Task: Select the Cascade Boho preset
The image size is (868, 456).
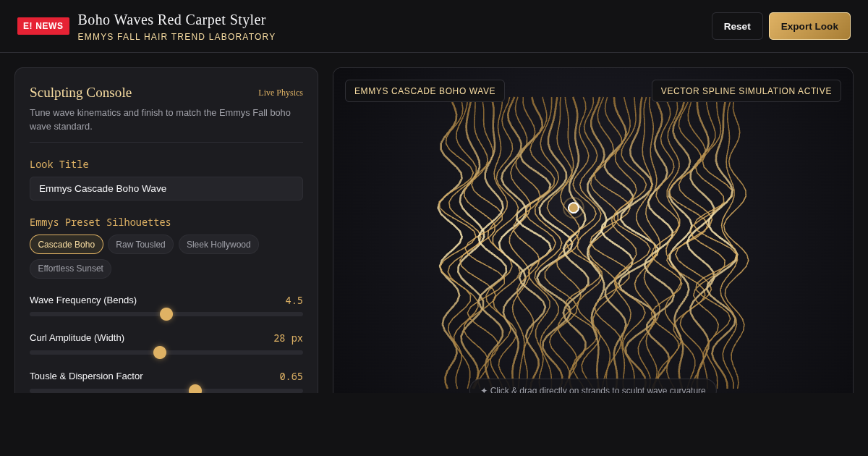Action: click(67, 245)
